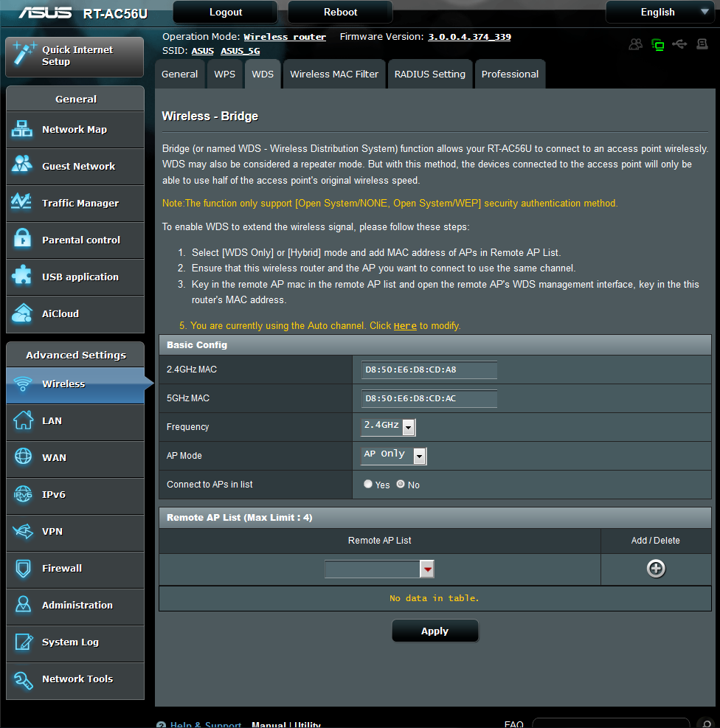
Task: Click the VPN arrows icon
Action: point(23,530)
